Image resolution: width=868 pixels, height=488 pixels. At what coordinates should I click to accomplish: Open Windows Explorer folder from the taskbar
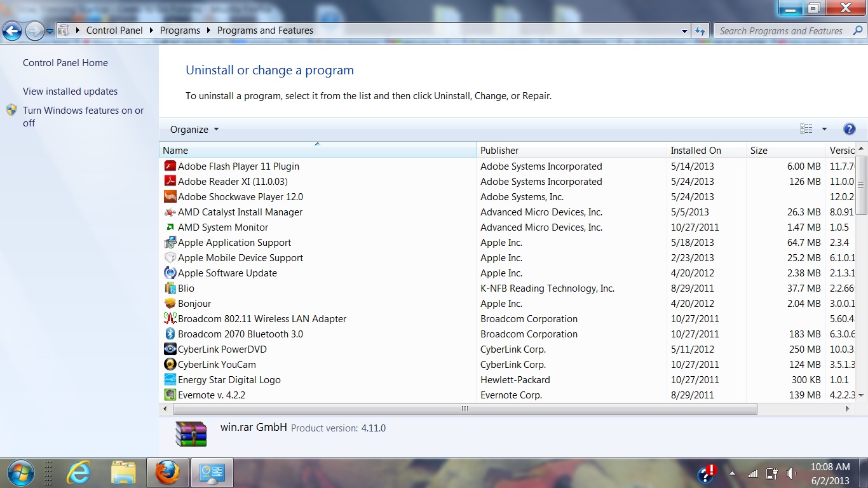[123, 473]
